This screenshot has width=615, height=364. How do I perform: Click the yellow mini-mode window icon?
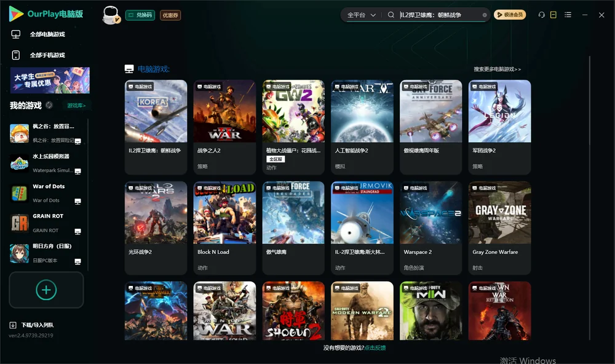click(553, 15)
